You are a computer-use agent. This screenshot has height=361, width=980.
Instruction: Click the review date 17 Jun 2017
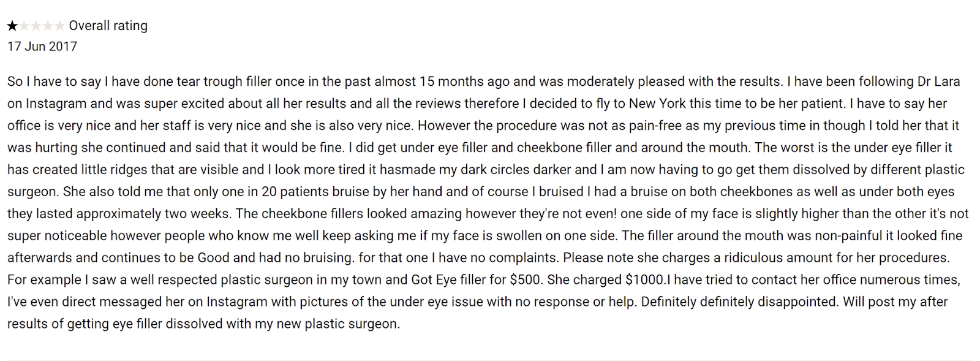click(42, 47)
